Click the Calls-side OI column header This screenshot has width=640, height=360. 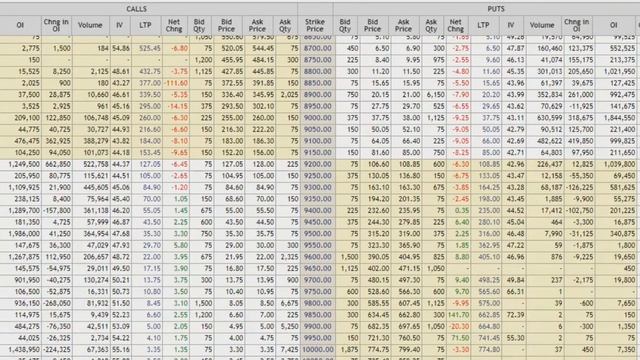click(20, 25)
